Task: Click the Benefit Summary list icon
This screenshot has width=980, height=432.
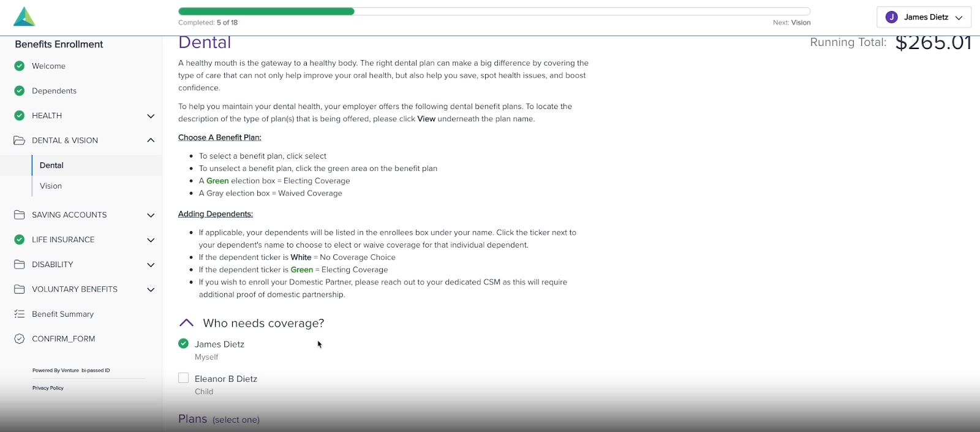Action: point(20,314)
